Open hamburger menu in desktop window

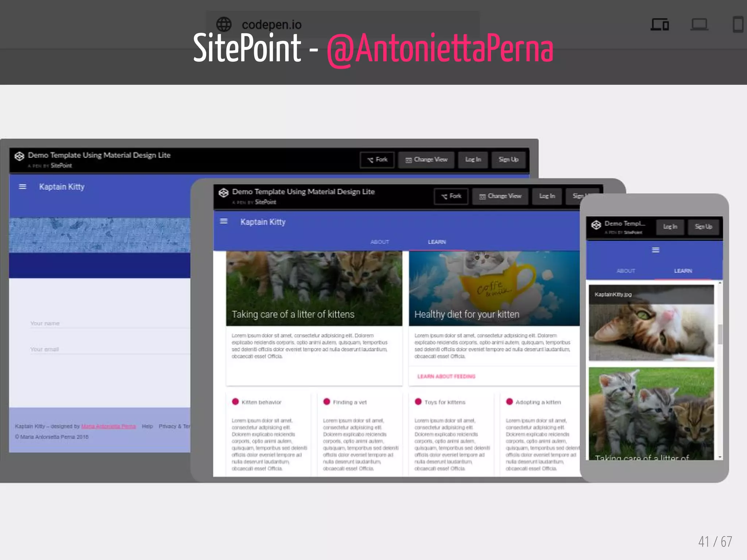click(23, 187)
